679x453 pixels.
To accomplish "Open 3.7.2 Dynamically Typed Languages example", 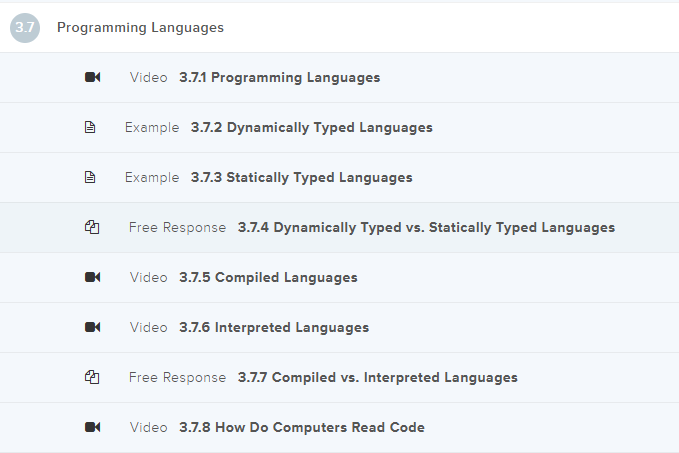I will pyautogui.click(x=311, y=128).
